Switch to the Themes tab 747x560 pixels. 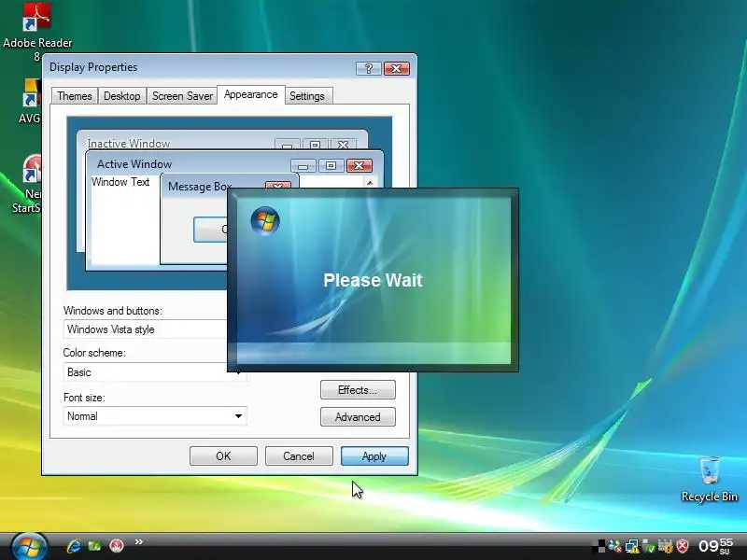[75, 96]
